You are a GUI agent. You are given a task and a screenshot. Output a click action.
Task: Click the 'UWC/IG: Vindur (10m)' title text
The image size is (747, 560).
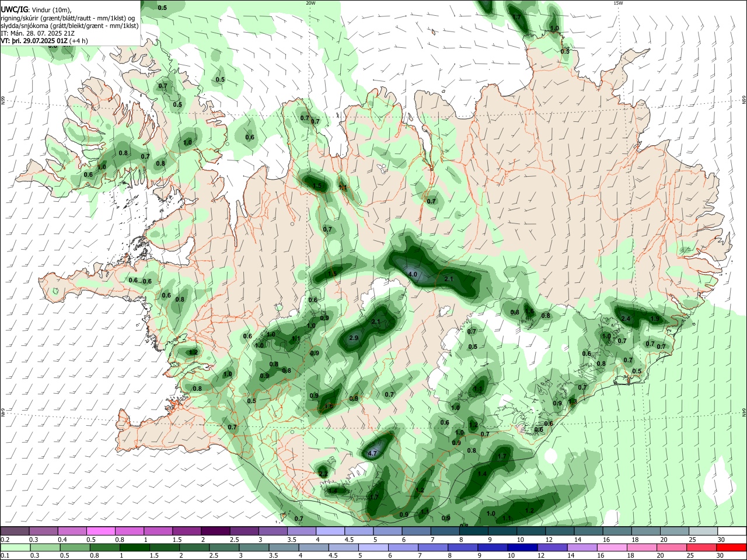(x=36, y=9)
